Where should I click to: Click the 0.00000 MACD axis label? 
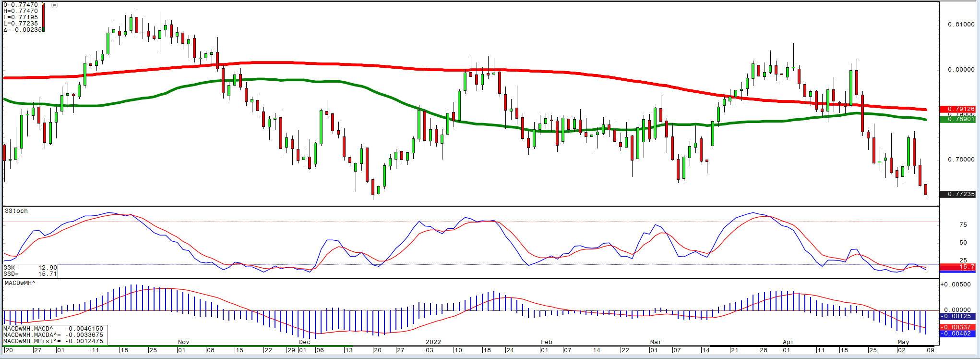[x=957, y=310]
